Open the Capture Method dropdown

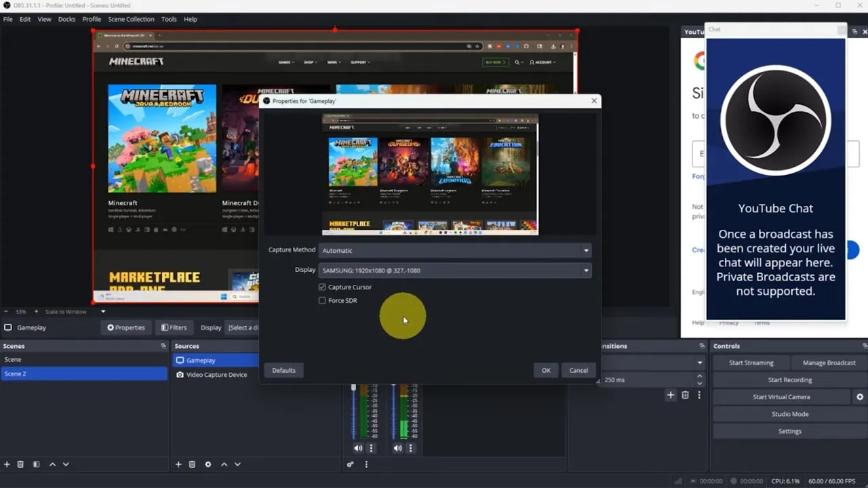point(454,250)
